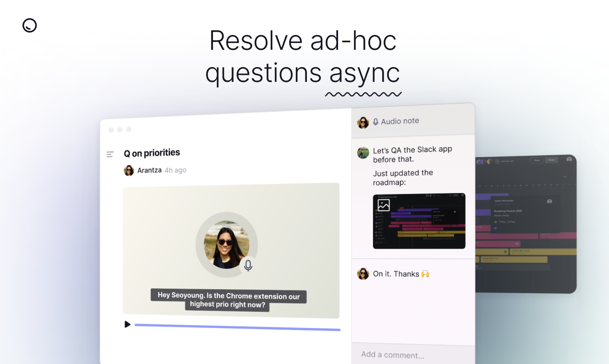Click the Save button in the roadmap app
Screen dimensions: 609x364
[x=537, y=160]
